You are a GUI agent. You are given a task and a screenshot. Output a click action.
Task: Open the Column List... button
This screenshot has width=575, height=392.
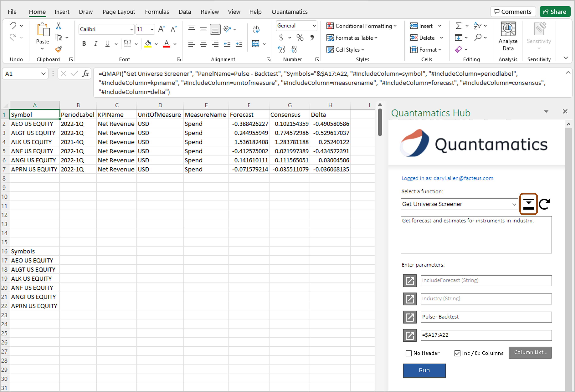click(530, 352)
